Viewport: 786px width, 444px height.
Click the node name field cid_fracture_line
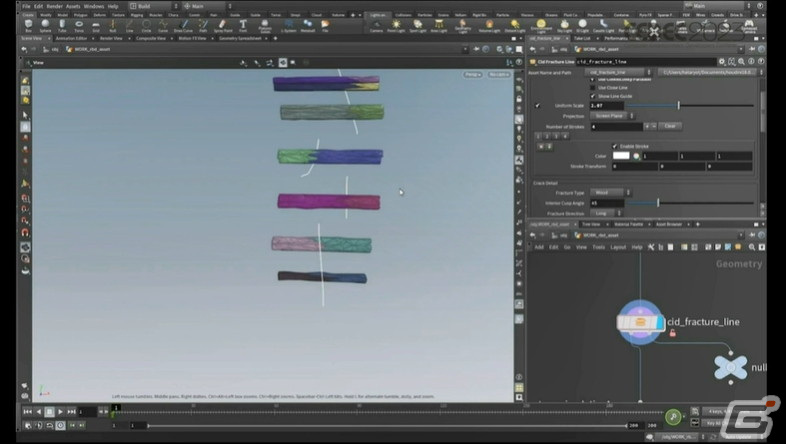[646, 62]
